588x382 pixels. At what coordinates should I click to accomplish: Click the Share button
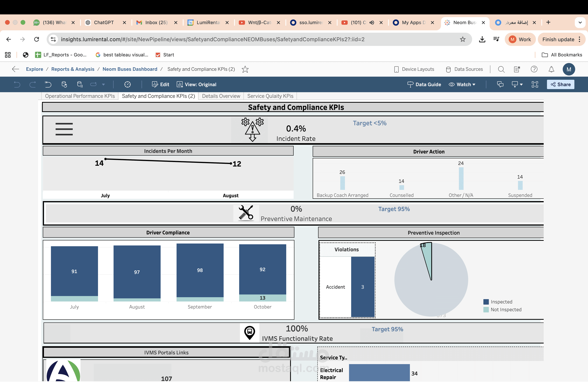(560, 84)
